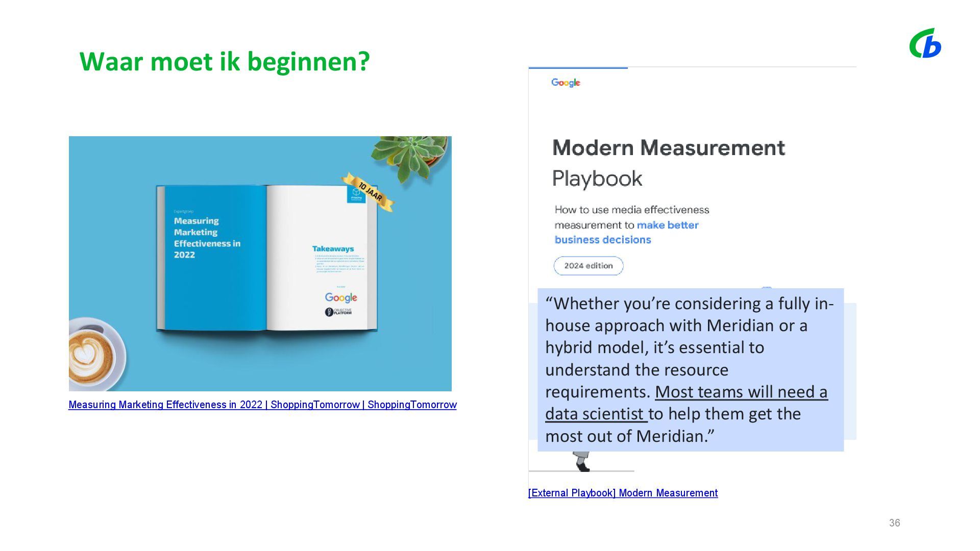980x551 pixels.
Task: Click the Google logo in the playbook header
Action: [566, 83]
